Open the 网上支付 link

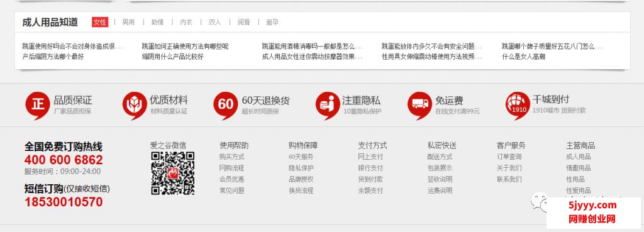[x=370, y=157]
